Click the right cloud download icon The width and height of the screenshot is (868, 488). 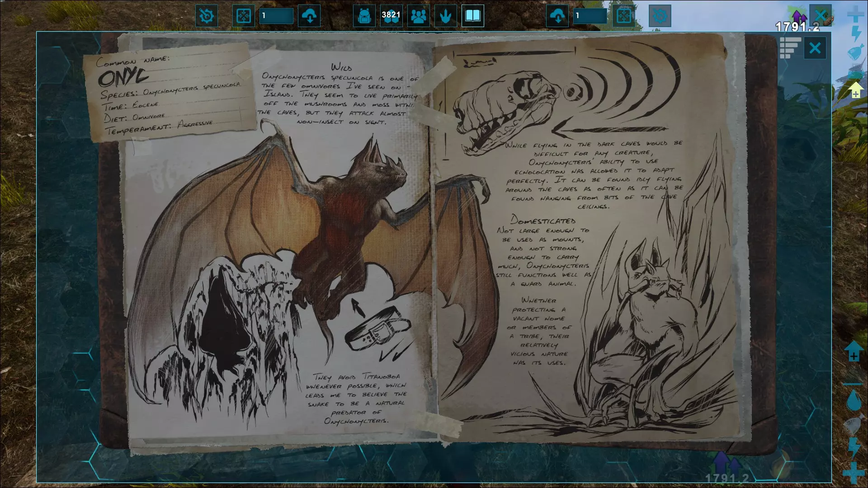point(557,16)
